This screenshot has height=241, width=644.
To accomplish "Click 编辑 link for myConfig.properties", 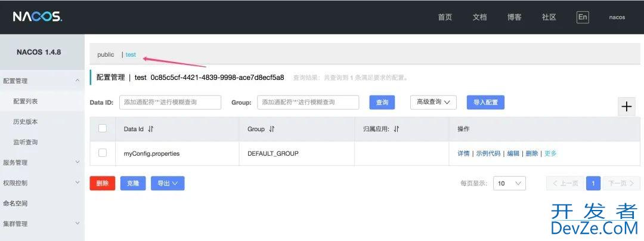I will [x=513, y=153].
